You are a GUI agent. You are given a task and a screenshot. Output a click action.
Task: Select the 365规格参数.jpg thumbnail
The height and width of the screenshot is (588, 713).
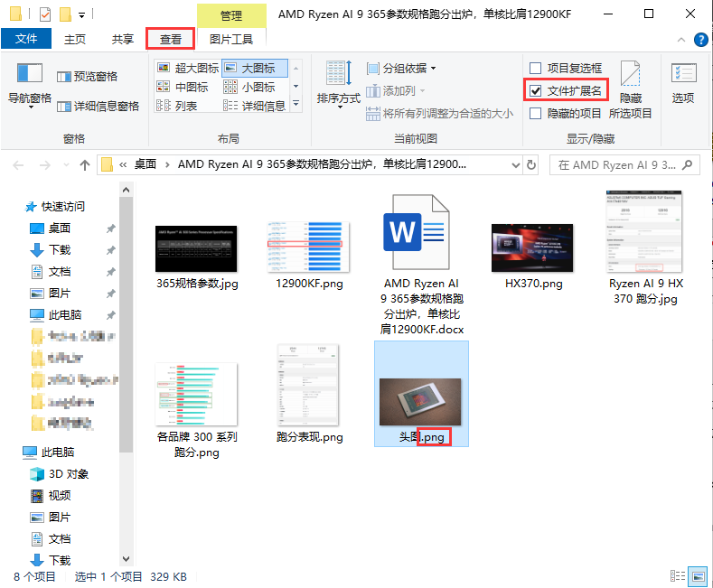(196, 248)
